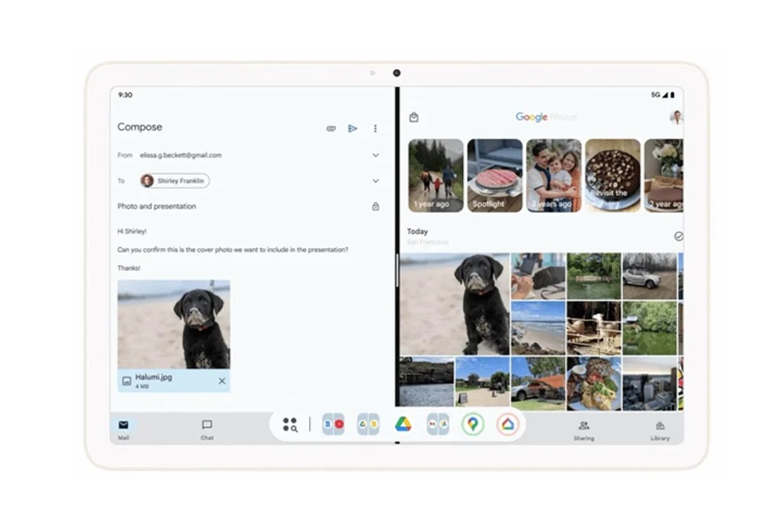
Task: Open the Spotlight memory thumbnail
Action: tap(494, 175)
